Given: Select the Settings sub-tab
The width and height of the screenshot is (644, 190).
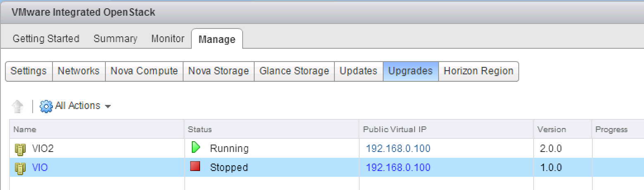Looking at the screenshot, I should coord(29,71).
